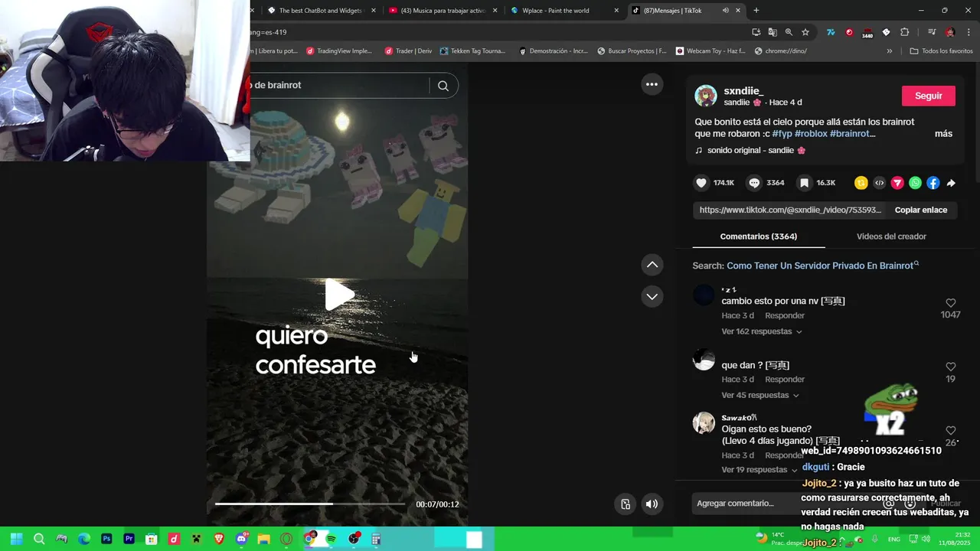Repost the video with yellow repost icon
This screenshot has width=980, height=551.
coord(861,183)
